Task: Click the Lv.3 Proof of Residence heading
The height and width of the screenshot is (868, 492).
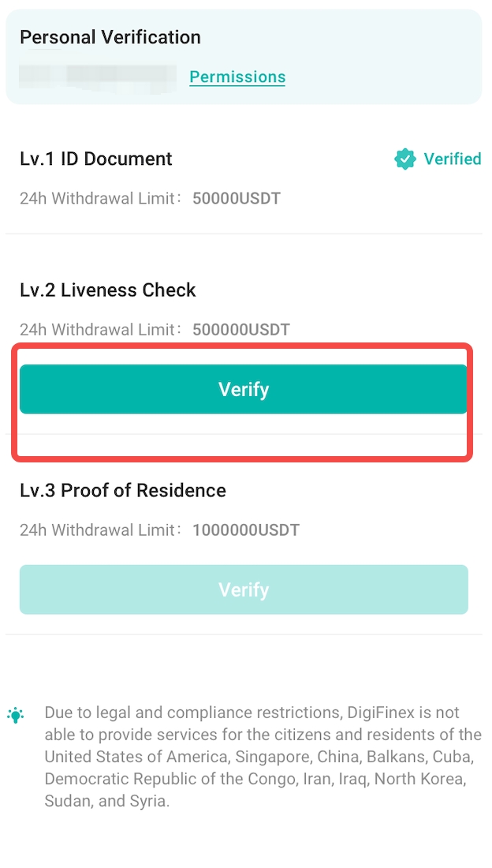Action: (122, 490)
